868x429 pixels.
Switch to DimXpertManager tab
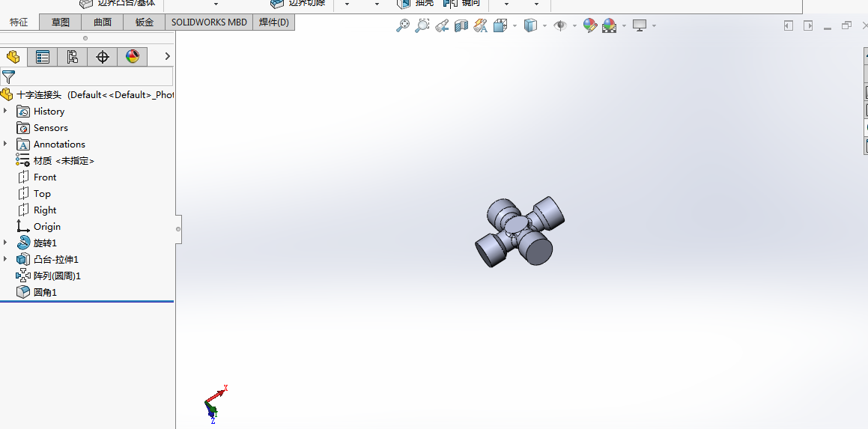103,56
